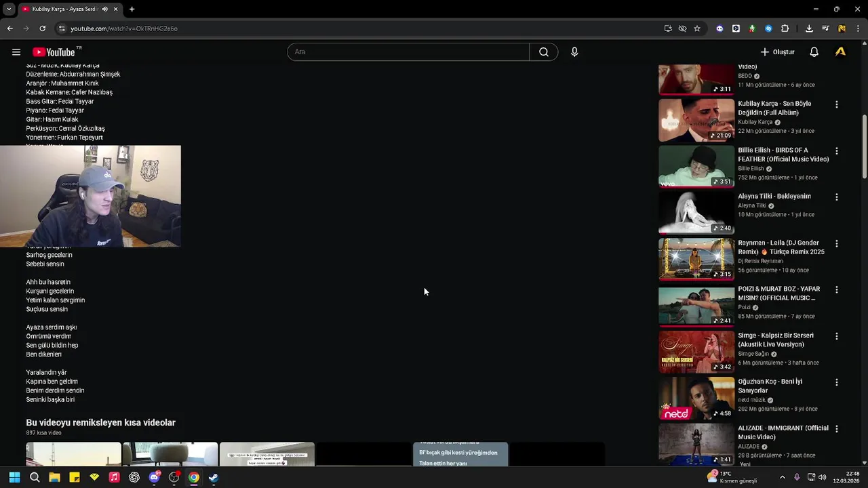Open options for ALIZADE IMMIGRANT video
The image size is (868, 488).
[x=836, y=429]
